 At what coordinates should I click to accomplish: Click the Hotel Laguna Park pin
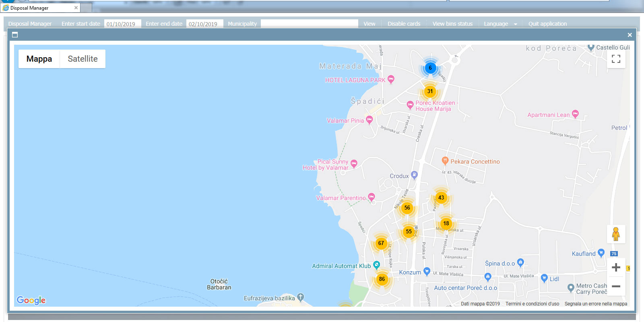pyautogui.click(x=391, y=79)
